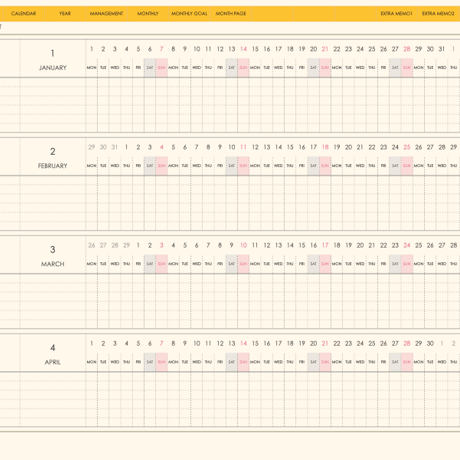
Task: Click greyed date 29 in the March row
Action: click(x=127, y=245)
